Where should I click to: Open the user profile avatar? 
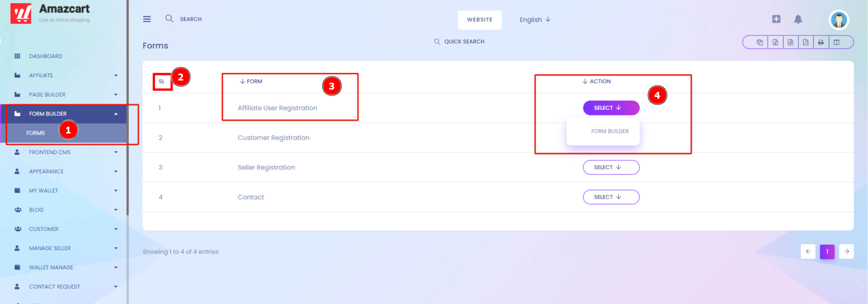tap(839, 20)
